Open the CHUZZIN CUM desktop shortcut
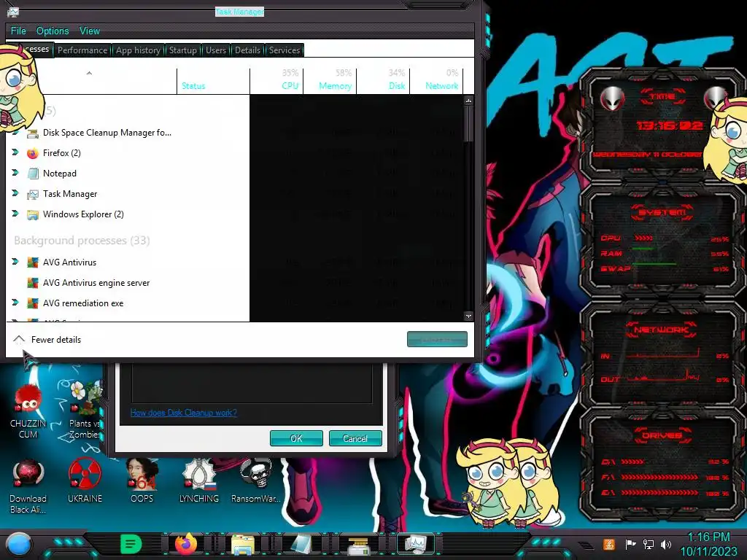Image resolution: width=747 pixels, height=560 pixels. coord(28,412)
